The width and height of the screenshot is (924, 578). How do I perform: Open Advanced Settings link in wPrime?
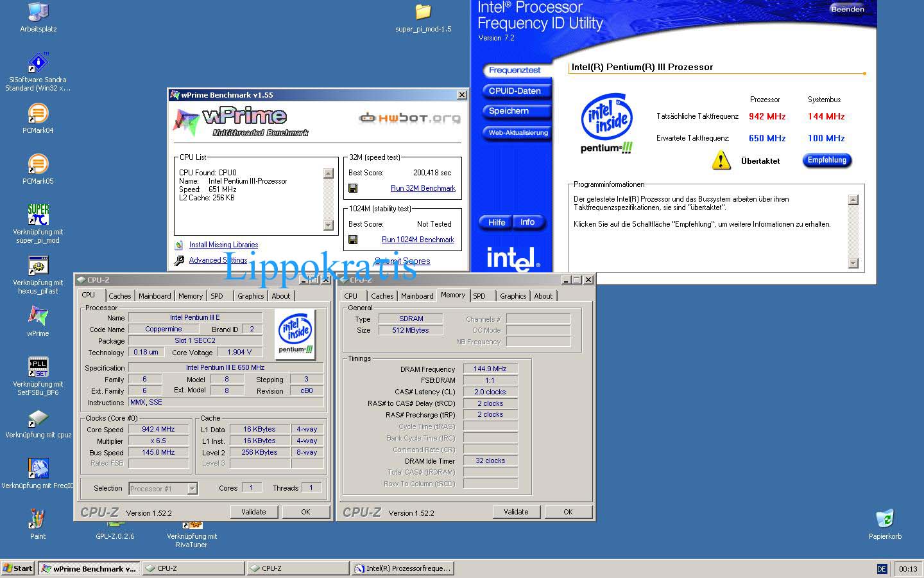coord(218,260)
